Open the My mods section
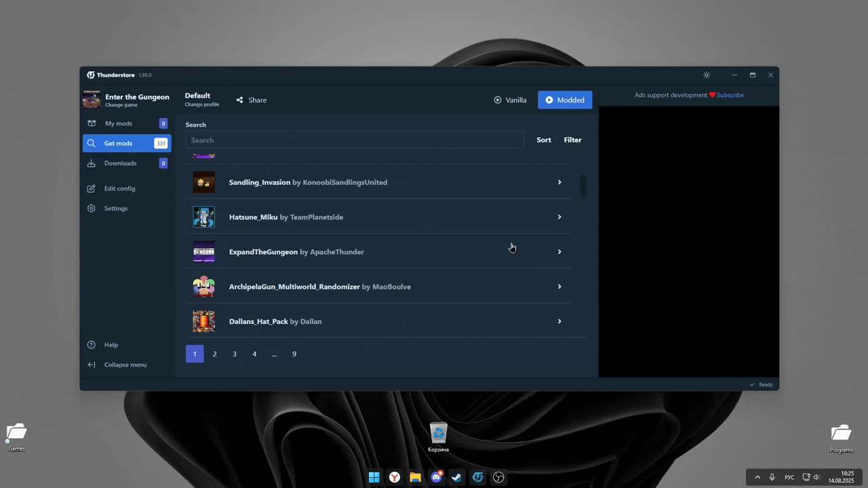This screenshot has width=868, height=488. 127,123
